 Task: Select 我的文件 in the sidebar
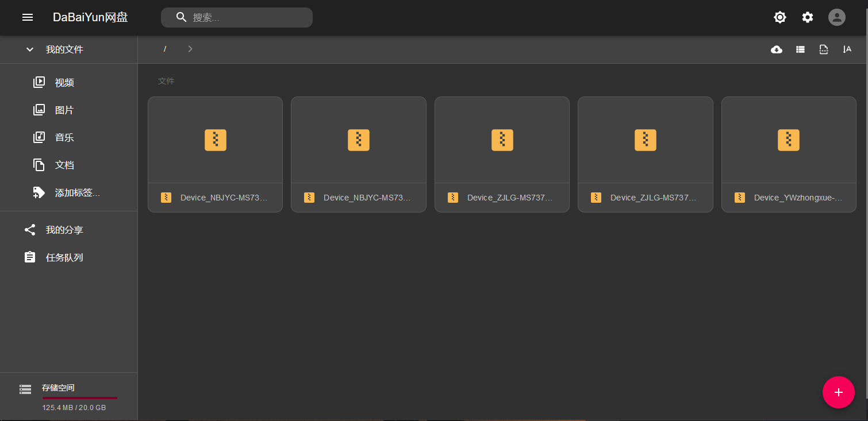coord(65,49)
